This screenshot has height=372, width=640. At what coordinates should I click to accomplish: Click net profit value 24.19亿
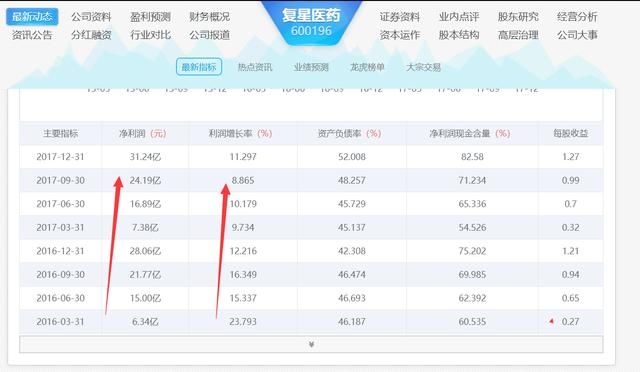(x=145, y=180)
